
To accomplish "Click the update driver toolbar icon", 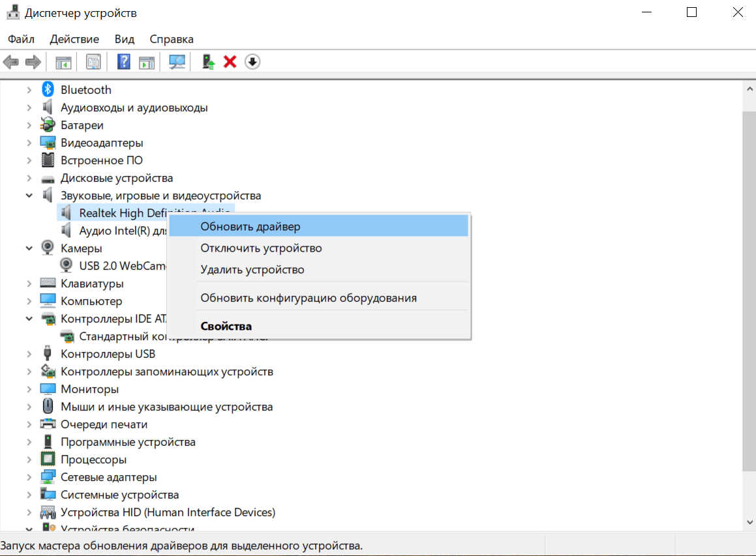I will (x=208, y=62).
